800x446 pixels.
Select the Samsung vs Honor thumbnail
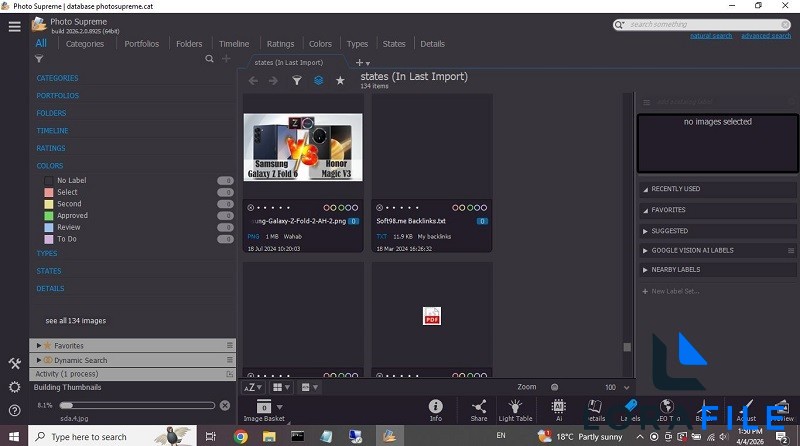coord(303,147)
